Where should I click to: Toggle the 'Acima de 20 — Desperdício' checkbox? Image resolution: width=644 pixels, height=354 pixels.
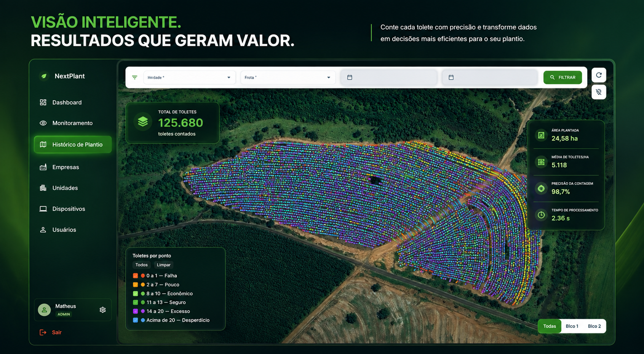(x=135, y=320)
